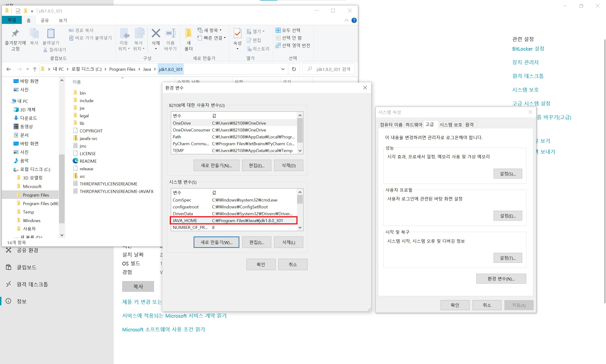The height and width of the screenshot is (364, 606).
Task: Click the blue Help question mark icon
Action: click(354, 20)
